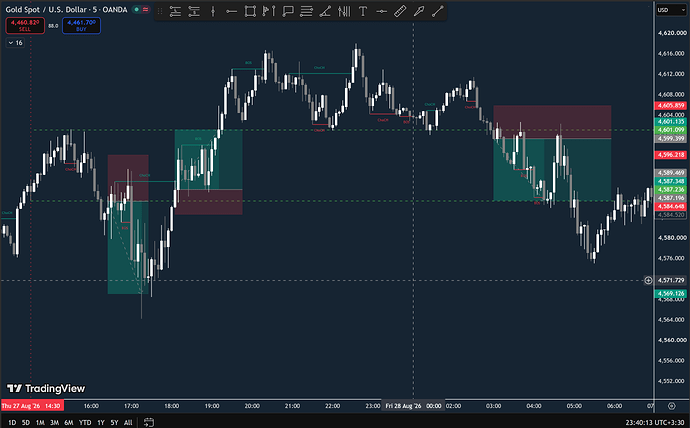Screen dimensions: 690x428
Task: Set range to 1D
Action: click(x=12, y=422)
